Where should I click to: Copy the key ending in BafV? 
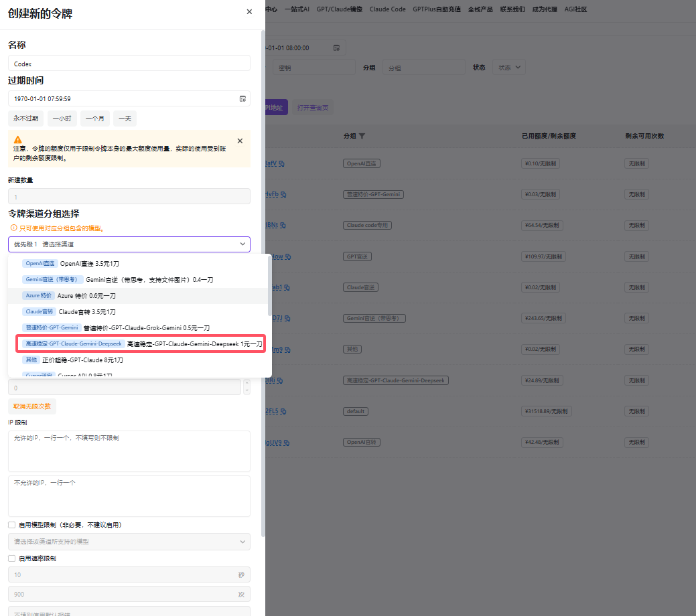(281, 164)
